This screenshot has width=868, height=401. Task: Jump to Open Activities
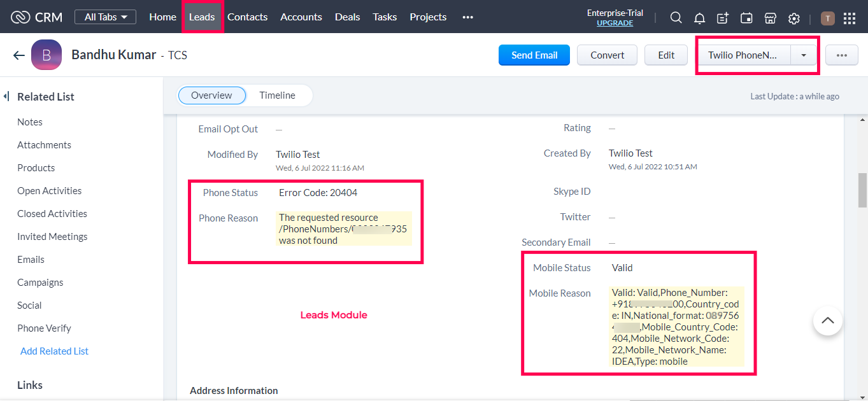pyautogui.click(x=50, y=191)
